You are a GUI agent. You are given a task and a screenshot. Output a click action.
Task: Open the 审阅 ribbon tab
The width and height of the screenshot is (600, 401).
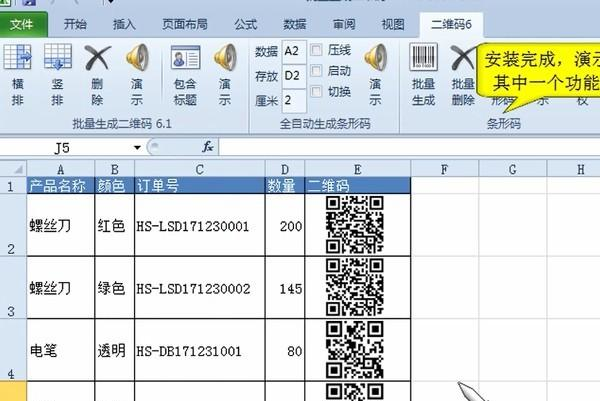click(344, 25)
